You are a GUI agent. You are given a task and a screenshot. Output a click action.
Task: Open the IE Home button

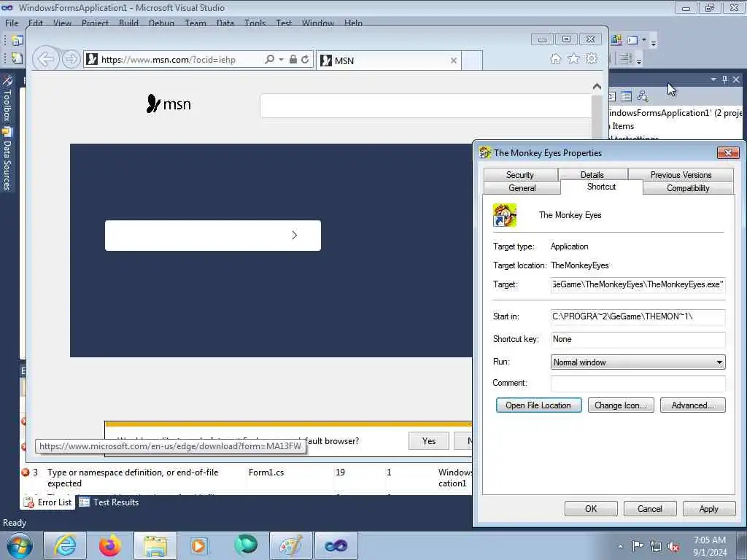(x=555, y=59)
